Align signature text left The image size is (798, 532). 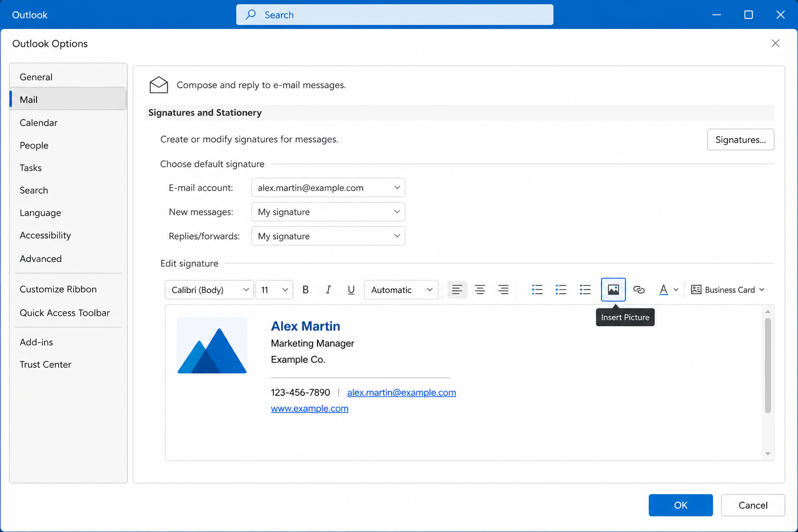pyautogui.click(x=457, y=290)
